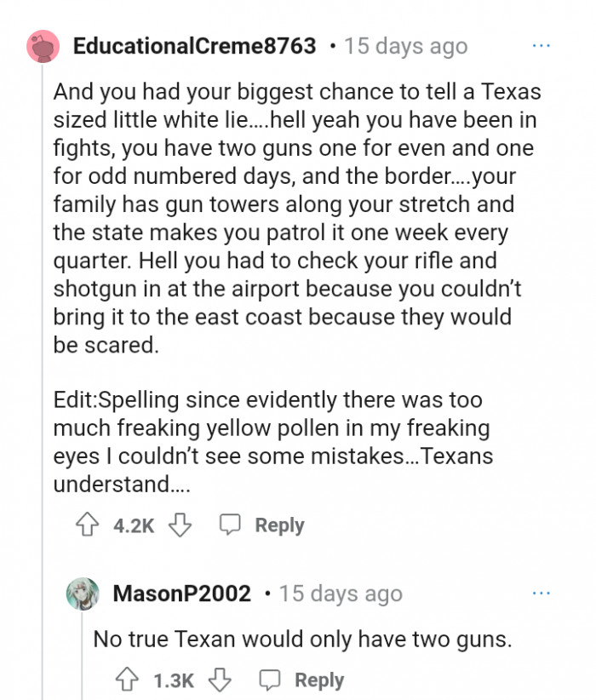Downvote EducationalCreme8763's comment
This screenshot has width=596, height=700.
click(180, 525)
